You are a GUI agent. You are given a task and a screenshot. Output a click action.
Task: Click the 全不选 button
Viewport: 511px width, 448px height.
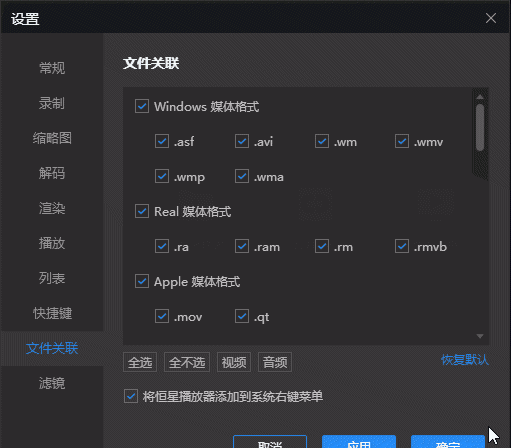tap(187, 362)
